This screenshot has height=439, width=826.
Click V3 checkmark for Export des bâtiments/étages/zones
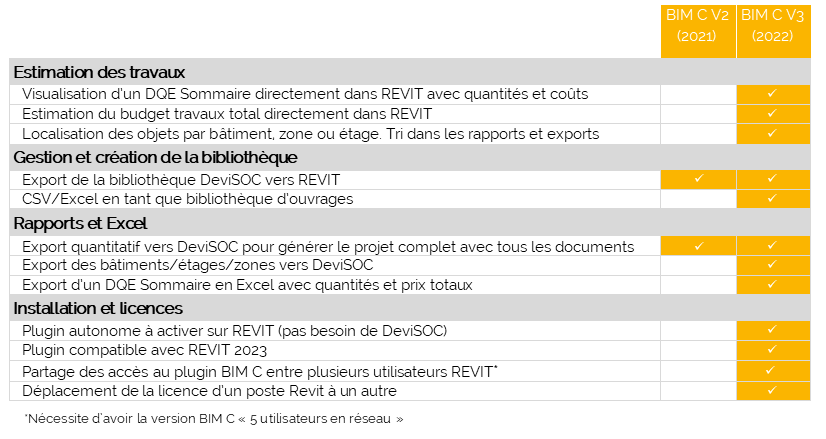(774, 265)
